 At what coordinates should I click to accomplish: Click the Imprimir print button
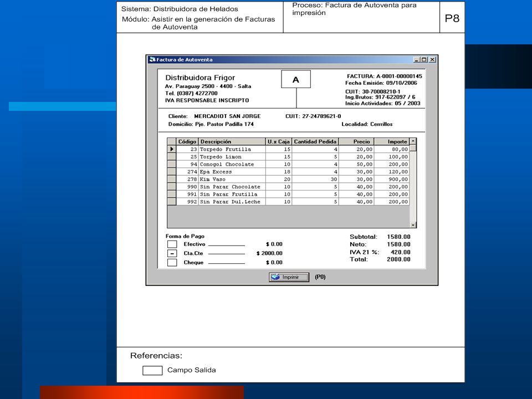coord(289,277)
